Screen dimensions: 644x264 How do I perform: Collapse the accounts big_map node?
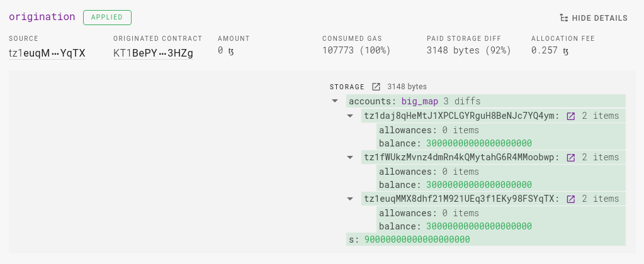pyautogui.click(x=335, y=101)
